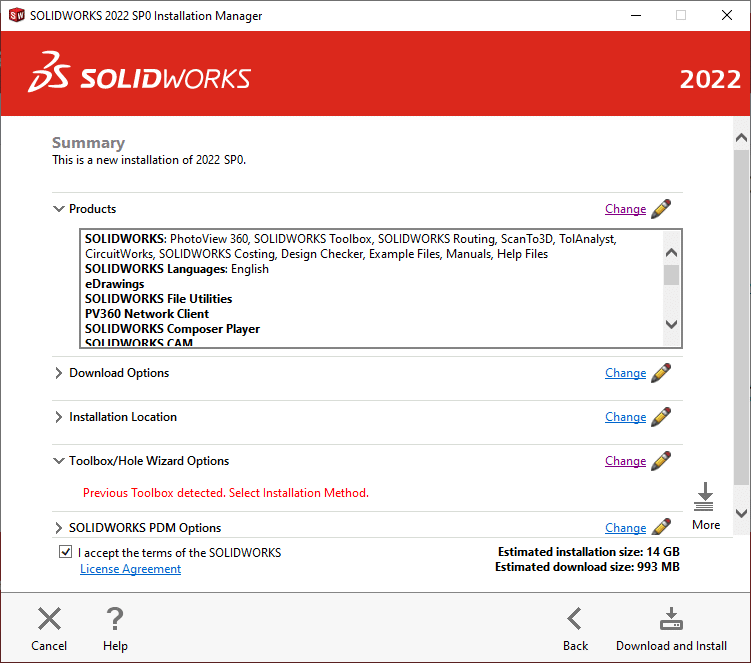Screen dimensions: 751x663
Task: Click the main page scrollbar down arrow
Action: pos(741,513)
